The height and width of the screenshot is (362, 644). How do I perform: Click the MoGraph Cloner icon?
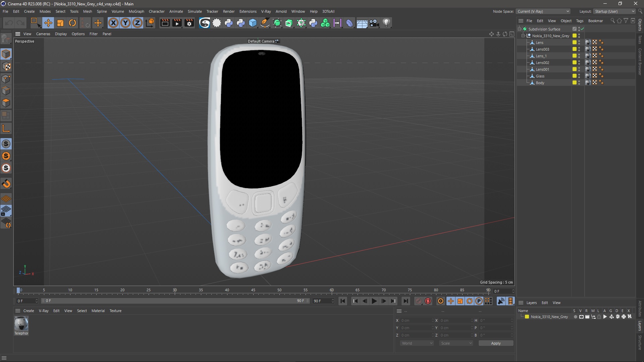(325, 23)
